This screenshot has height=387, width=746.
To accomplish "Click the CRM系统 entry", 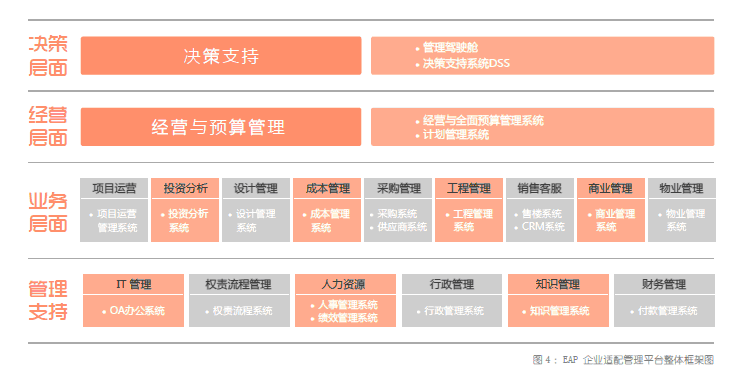I will 543,227.
